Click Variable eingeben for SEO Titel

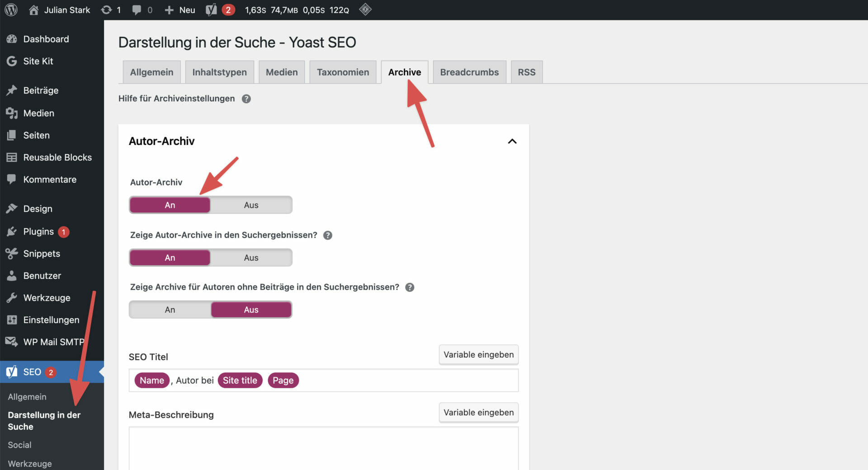478,355
